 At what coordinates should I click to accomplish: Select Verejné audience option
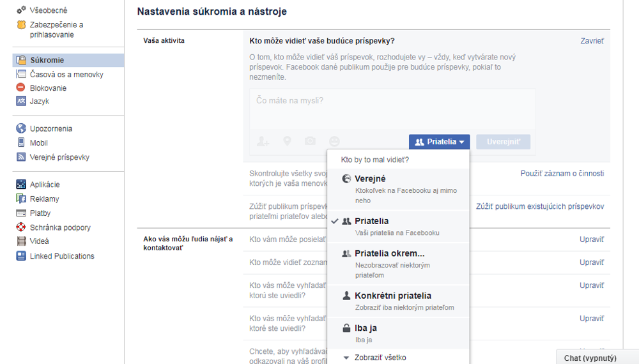pyautogui.click(x=399, y=189)
